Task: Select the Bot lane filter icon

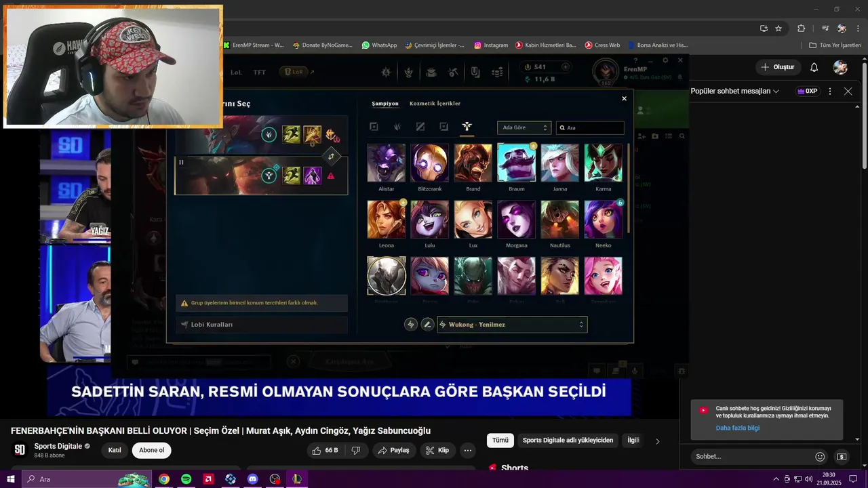Action: tap(443, 127)
